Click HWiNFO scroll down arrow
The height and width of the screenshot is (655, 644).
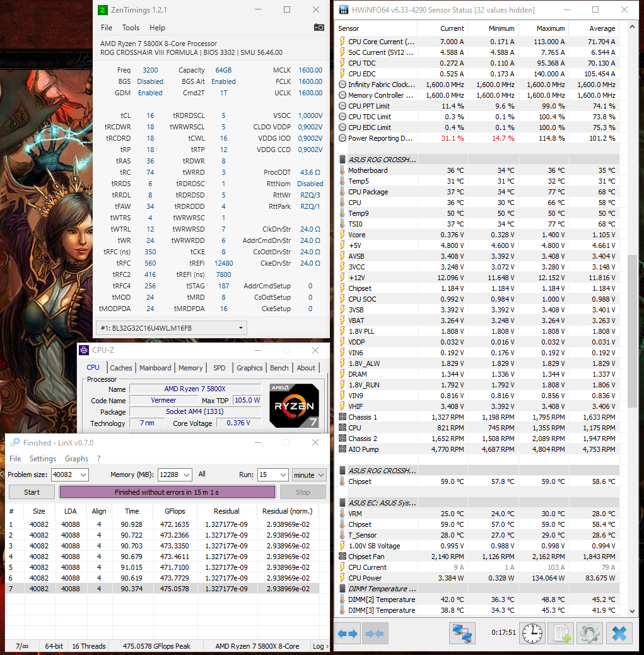tap(632, 611)
